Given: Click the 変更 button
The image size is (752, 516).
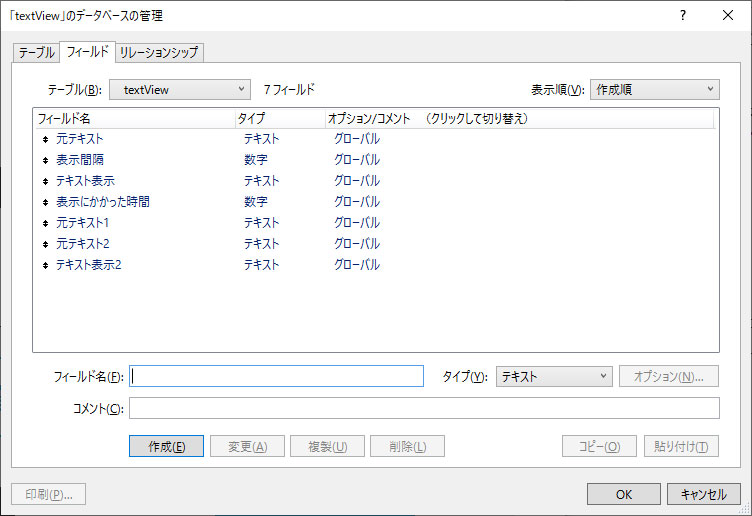Looking at the screenshot, I should click(x=247, y=446).
